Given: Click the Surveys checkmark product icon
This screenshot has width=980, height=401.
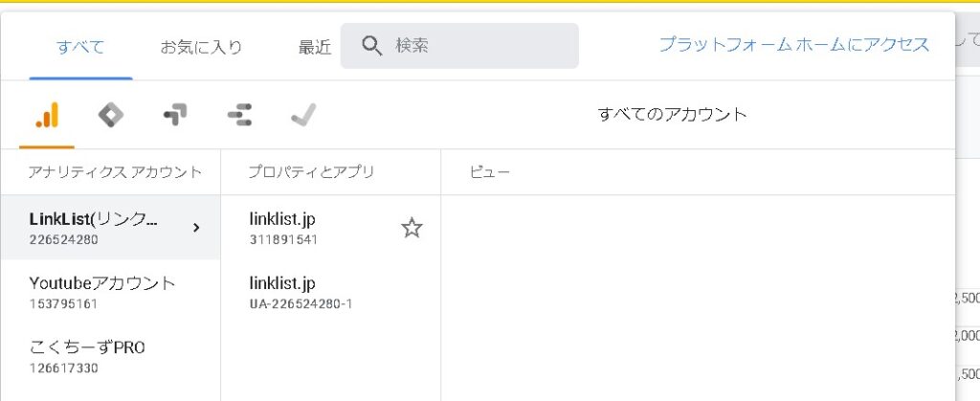Looking at the screenshot, I should (x=303, y=115).
